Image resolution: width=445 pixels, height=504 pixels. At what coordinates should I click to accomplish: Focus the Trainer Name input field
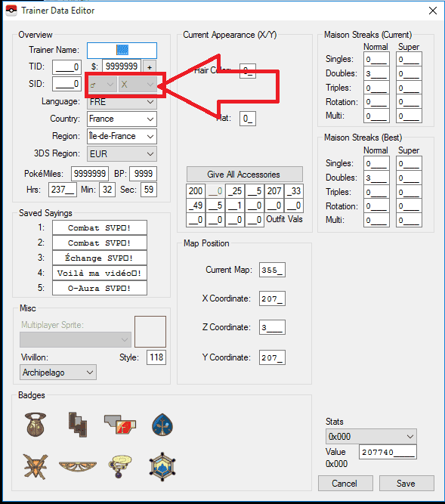point(122,50)
